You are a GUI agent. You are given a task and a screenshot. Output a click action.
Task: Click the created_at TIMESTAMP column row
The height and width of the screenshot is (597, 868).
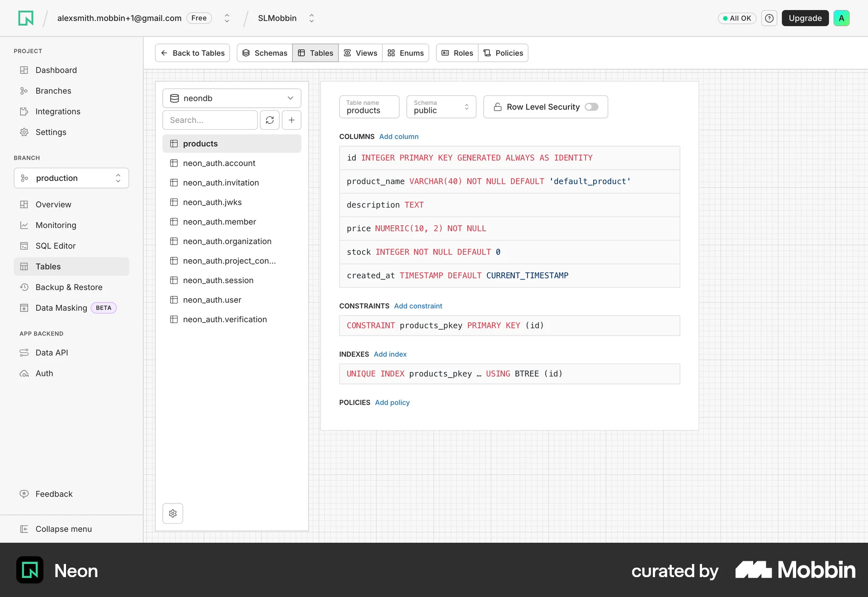tap(509, 275)
